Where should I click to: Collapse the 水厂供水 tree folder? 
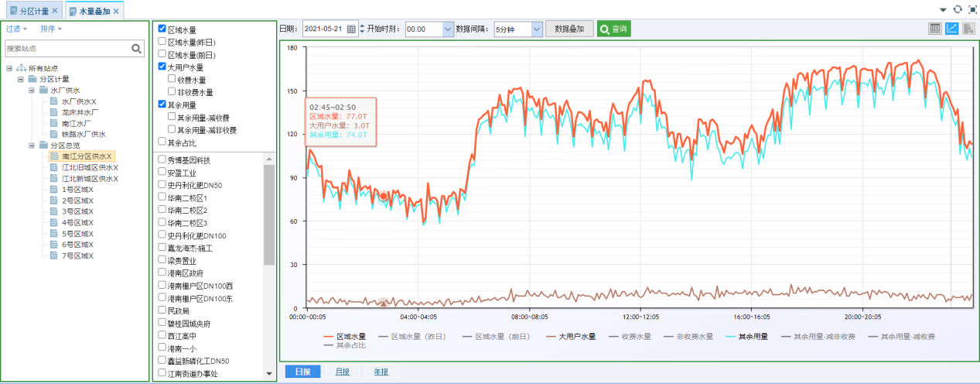click(32, 91)
